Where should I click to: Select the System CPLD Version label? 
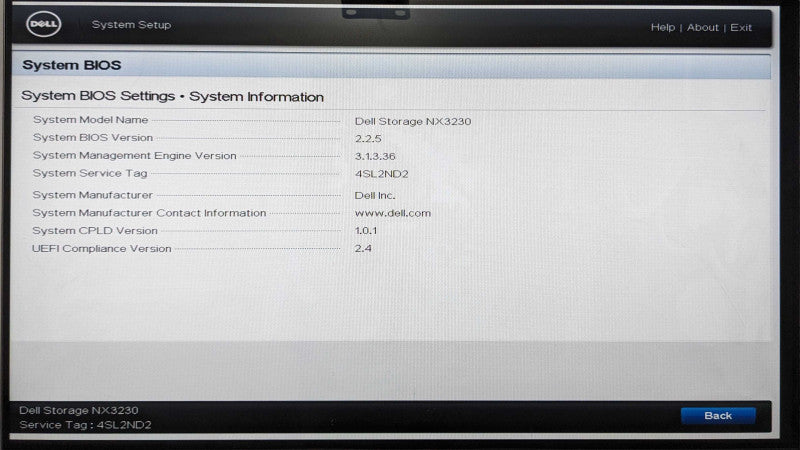click(95, 231)
